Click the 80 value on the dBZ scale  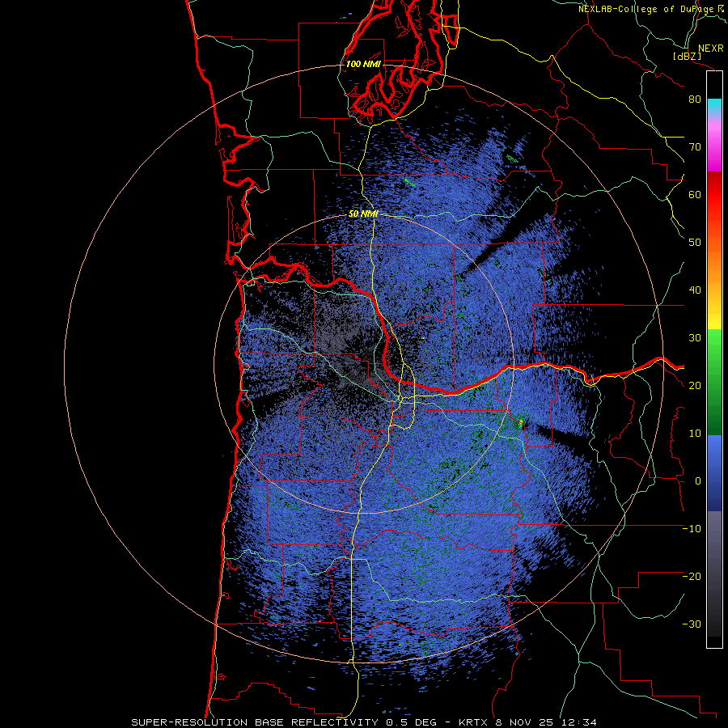695,99
